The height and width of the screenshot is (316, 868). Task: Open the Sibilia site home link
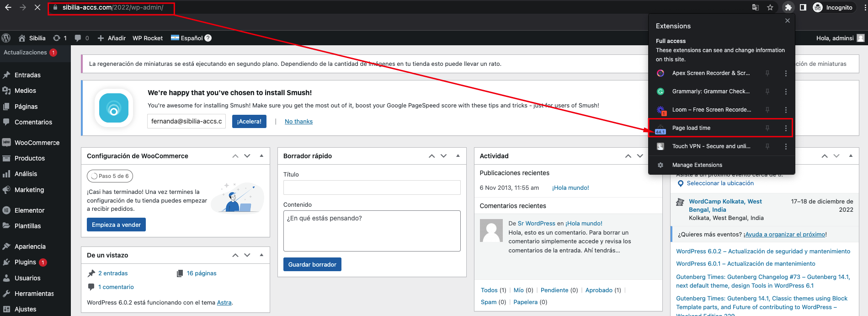click(x=32, y=38)
